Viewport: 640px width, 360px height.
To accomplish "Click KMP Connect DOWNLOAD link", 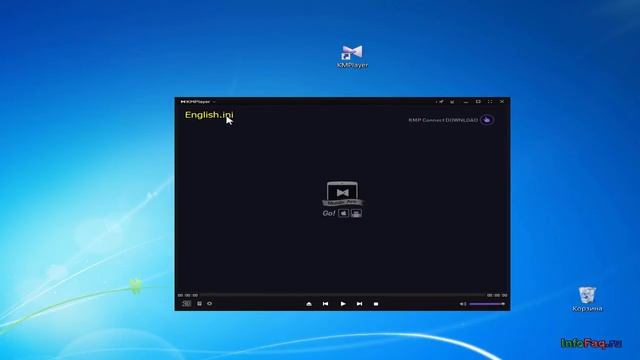I will click(x=443, y=120).
